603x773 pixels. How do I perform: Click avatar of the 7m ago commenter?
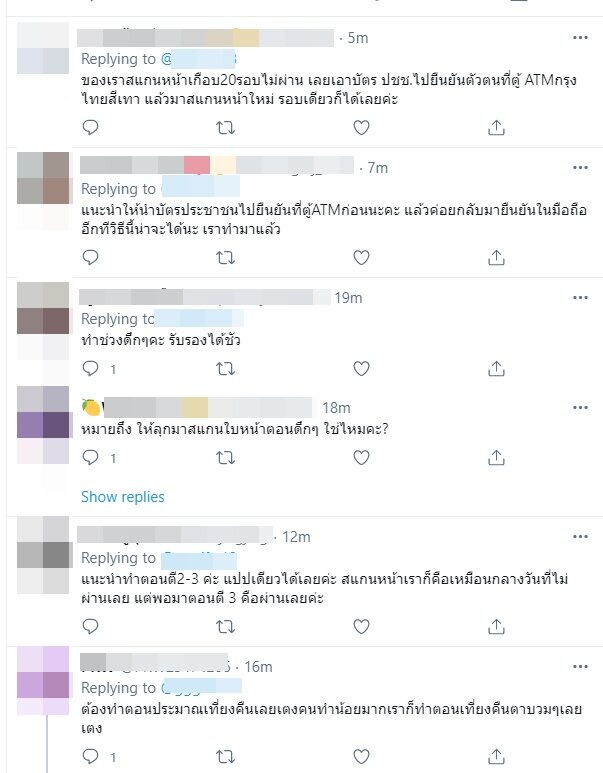tap(43, 178)
